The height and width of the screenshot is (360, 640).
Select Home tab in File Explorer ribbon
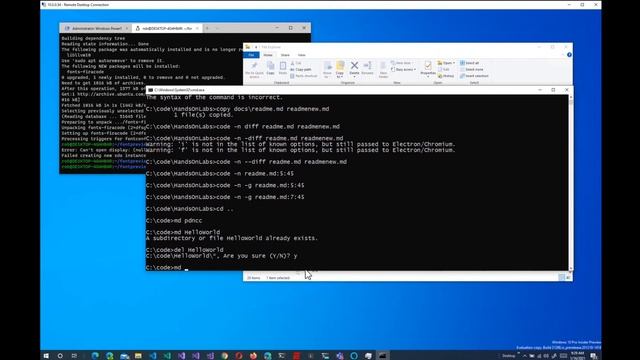[268, 55]
